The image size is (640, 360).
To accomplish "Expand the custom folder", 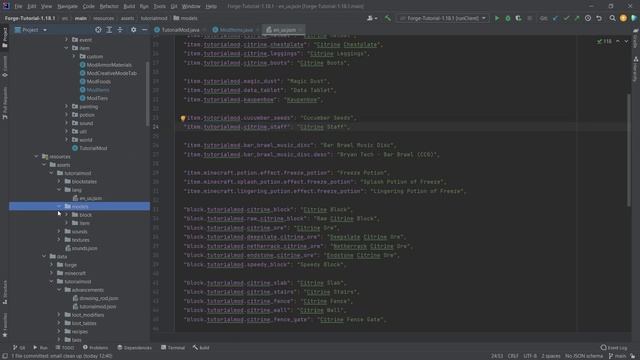I will pyautogui.click(x=74, y=56).
